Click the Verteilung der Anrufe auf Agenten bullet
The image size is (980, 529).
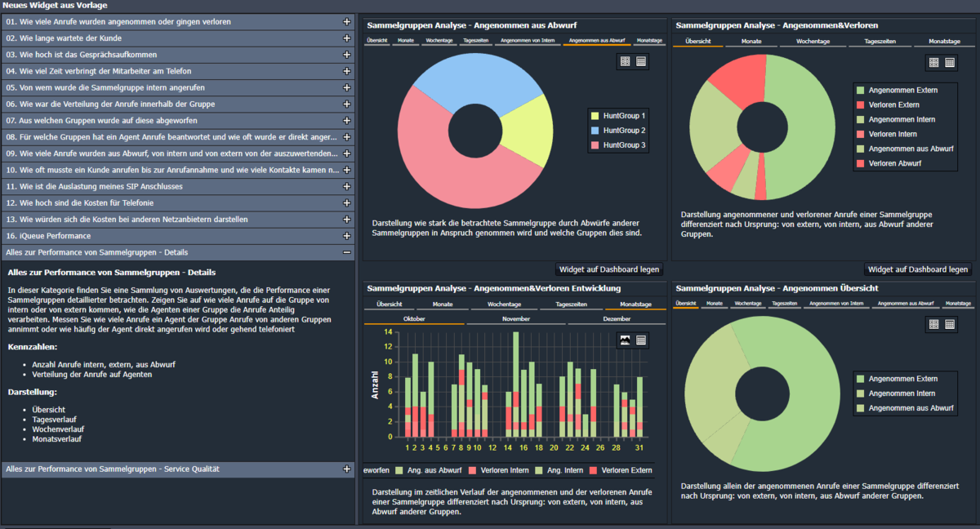(92, 374)
